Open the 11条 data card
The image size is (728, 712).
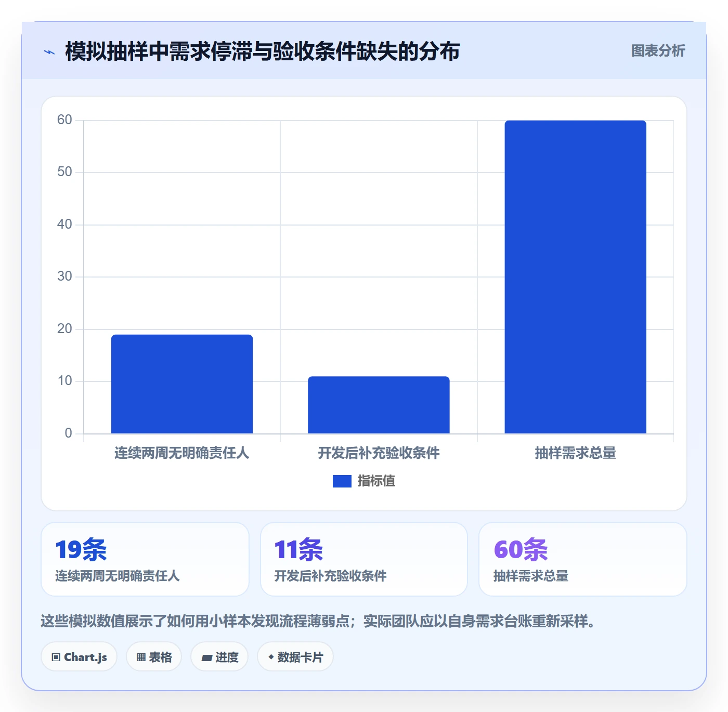click(364, 559)
